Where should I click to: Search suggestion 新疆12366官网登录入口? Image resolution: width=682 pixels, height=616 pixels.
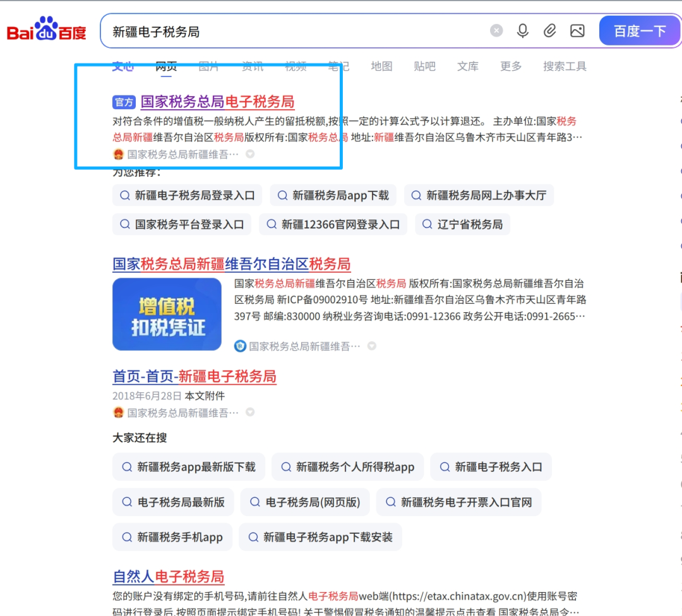(333, 224)
